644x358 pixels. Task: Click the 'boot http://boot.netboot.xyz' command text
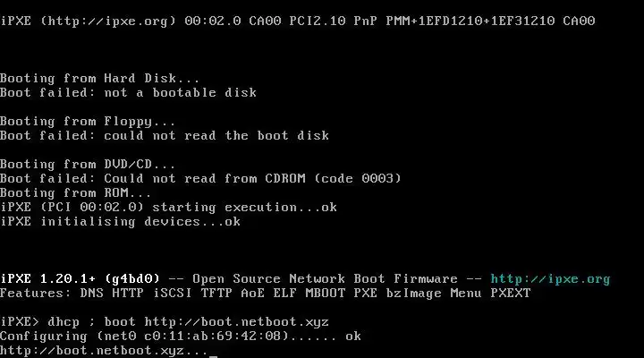(216, 321)
